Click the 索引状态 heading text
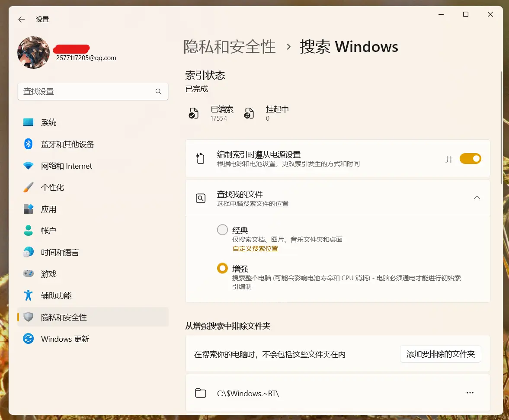The width and height of the screenshot is (509, 420). click(x=205, y=76)
